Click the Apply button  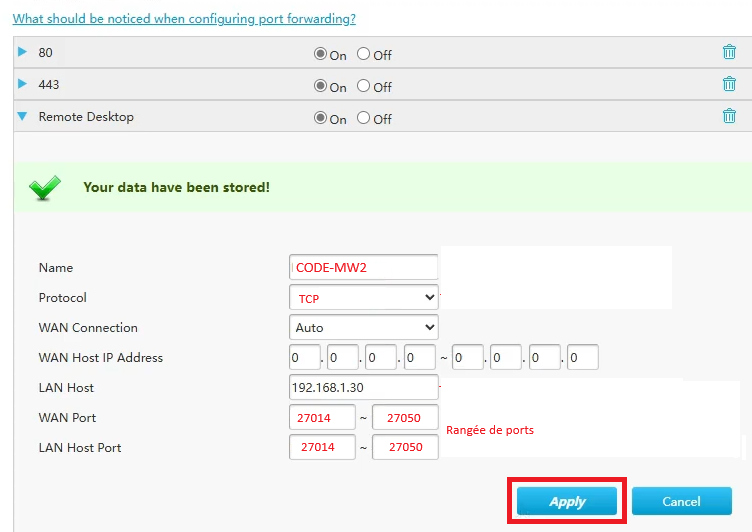coord(567,501)
